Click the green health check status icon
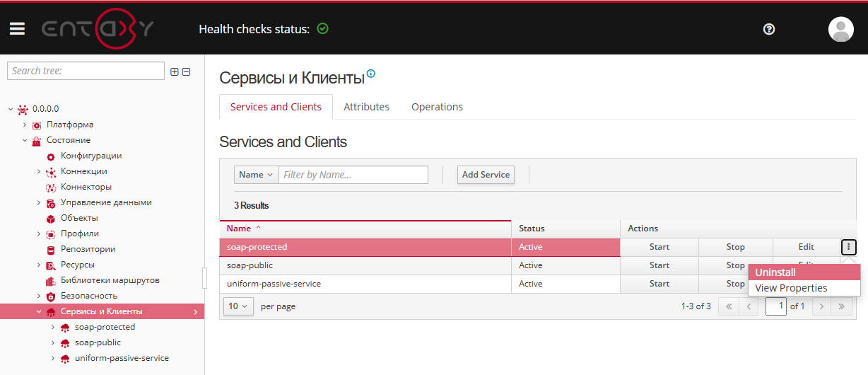The width and height of the screenshot is (868, 375). [x=323, y=29]
